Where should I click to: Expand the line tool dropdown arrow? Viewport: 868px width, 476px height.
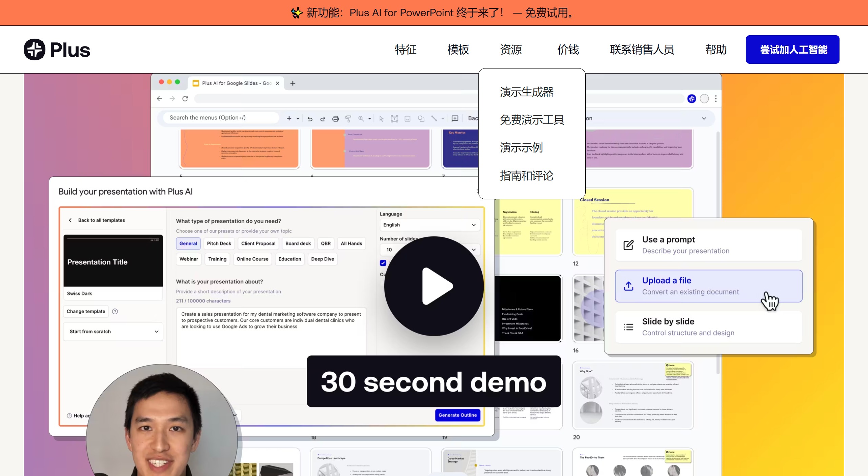[443, 119]
